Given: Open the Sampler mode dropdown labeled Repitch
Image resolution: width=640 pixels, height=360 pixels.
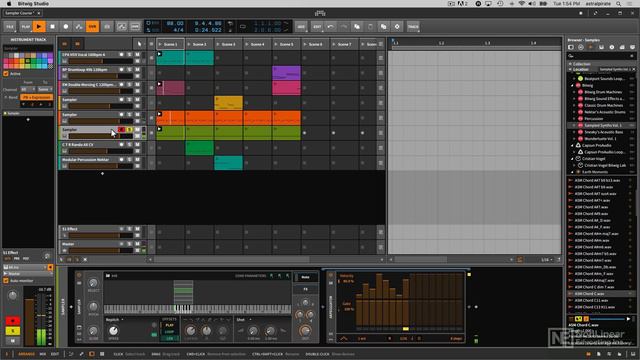Looking at the screenshot, I should [115, 320].
